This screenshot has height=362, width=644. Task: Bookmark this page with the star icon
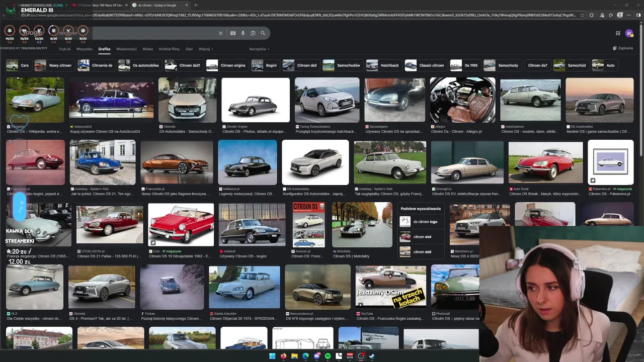click(x=582, y=15)
